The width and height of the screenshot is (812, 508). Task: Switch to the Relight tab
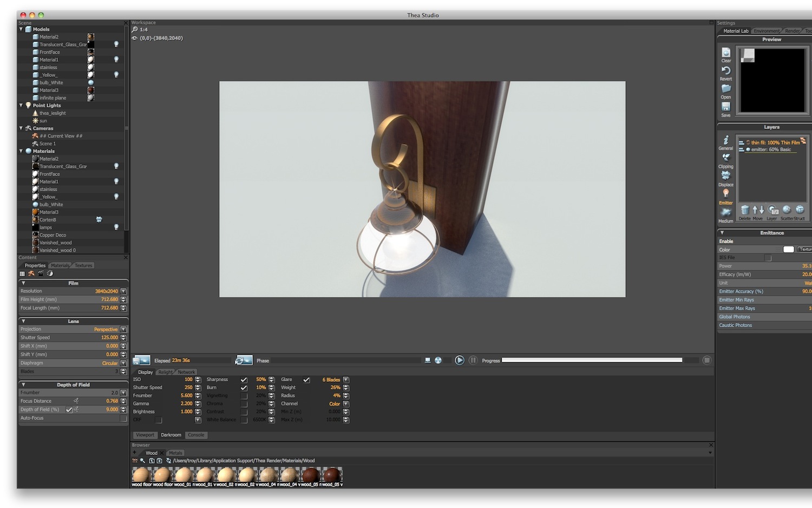coord(165,372)
